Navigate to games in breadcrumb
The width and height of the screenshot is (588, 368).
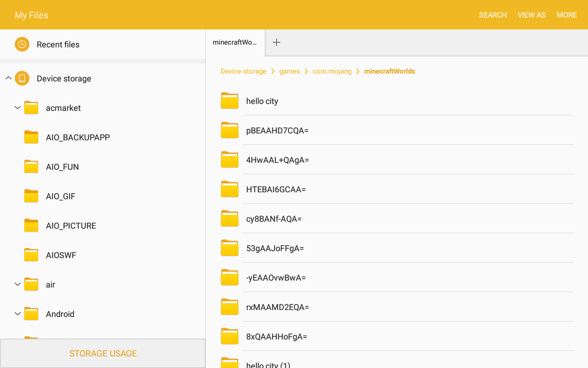[x=289, y=71]
